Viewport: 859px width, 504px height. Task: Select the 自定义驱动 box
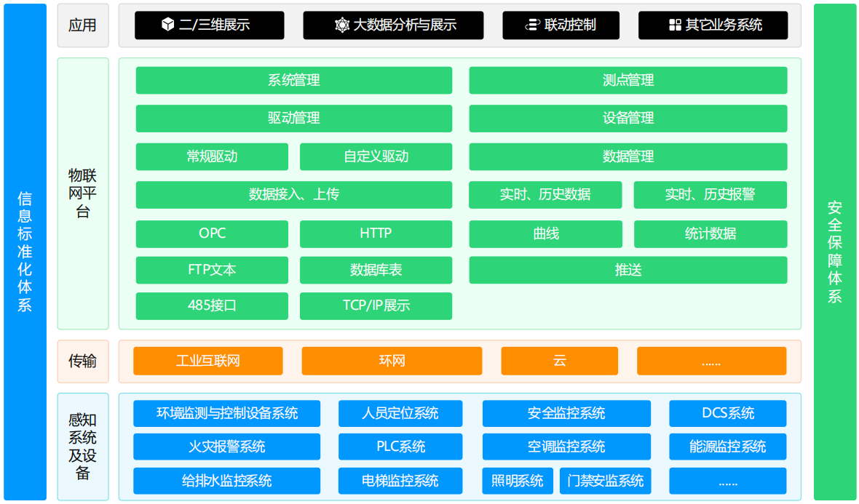[x=376, y=156]
